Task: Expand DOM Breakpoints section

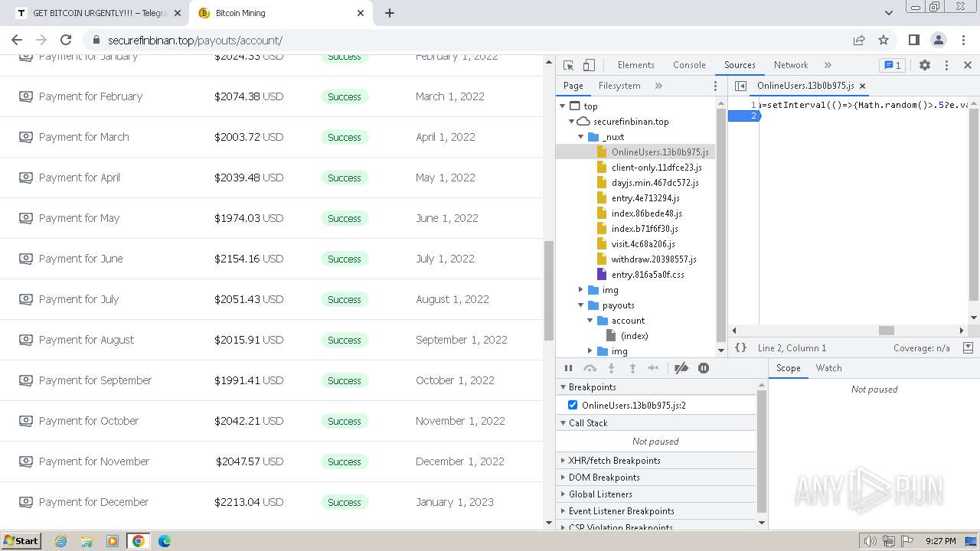Action: (656, 478)
